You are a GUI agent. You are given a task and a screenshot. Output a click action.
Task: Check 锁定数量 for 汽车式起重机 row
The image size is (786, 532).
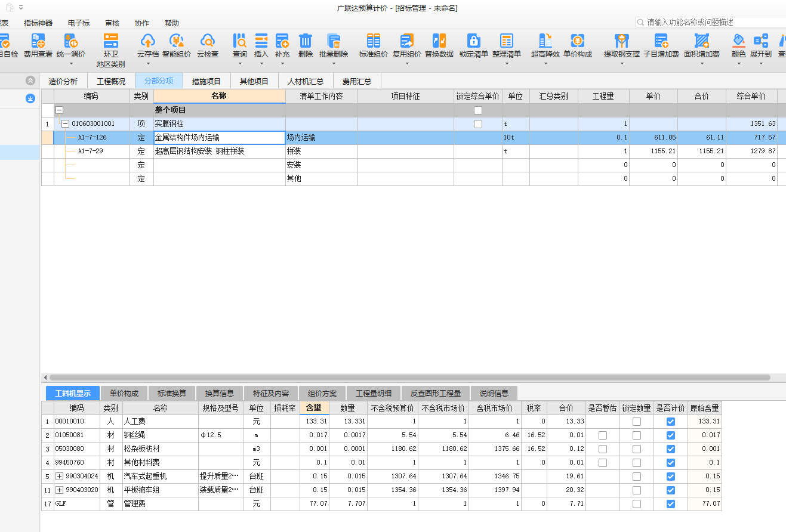637,476
